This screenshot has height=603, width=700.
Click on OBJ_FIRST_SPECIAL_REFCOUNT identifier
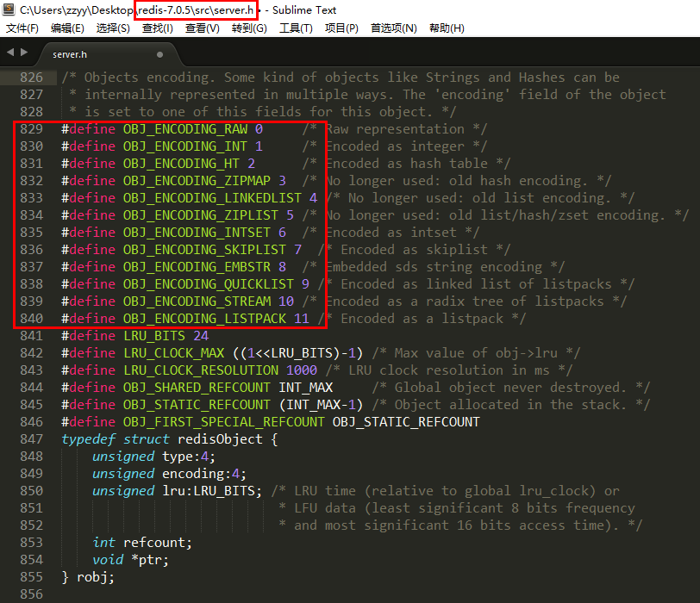tap(224, 422)
